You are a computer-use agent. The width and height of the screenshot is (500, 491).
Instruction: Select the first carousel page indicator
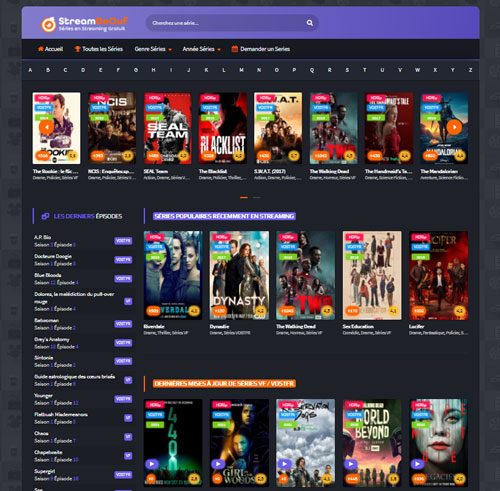(x=244, y=197)
